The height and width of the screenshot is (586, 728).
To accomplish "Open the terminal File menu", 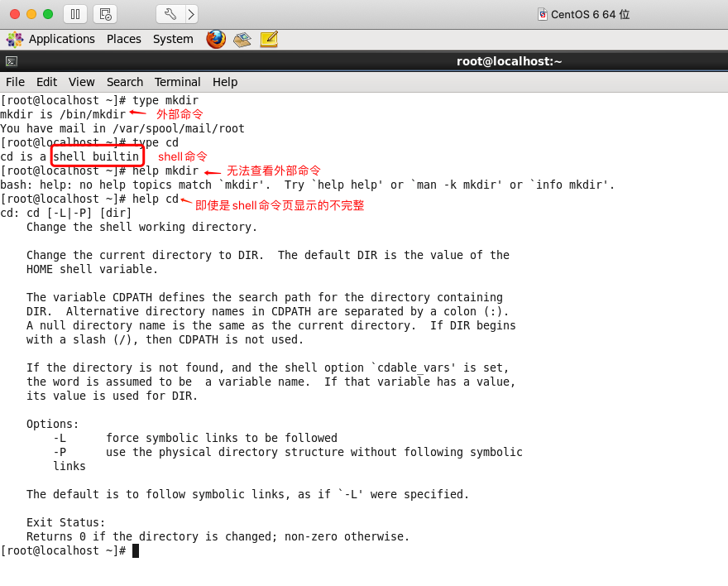I will [x=16, y=82].
